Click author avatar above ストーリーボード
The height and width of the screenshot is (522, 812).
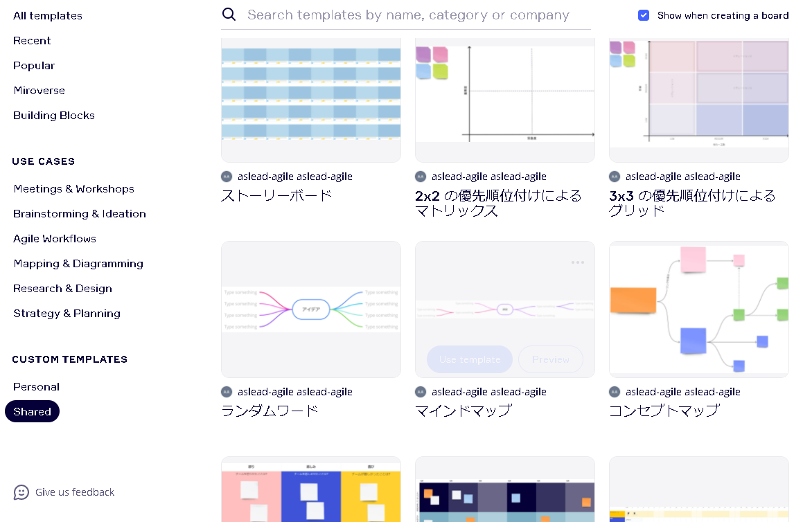(x=227, y=177)
